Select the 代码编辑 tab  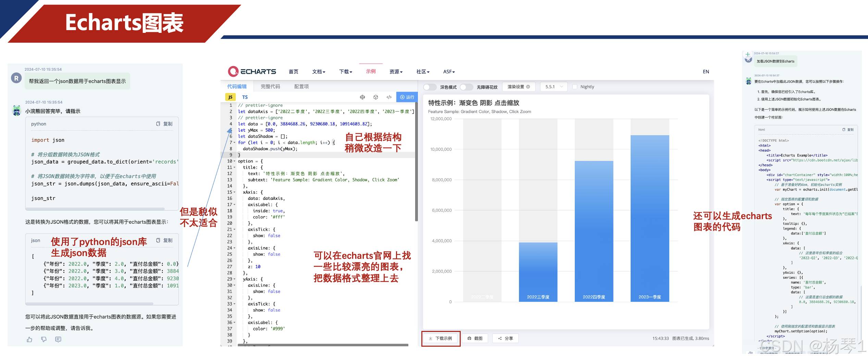point(237,87)
